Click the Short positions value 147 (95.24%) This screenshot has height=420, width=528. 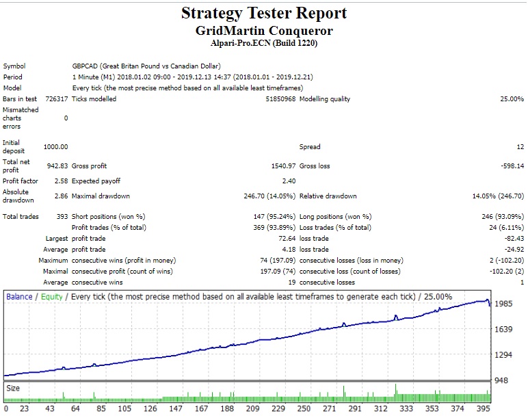274,217
